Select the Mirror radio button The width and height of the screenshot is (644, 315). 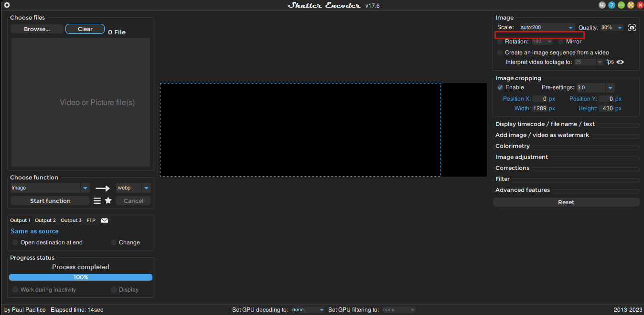[561, 42]
